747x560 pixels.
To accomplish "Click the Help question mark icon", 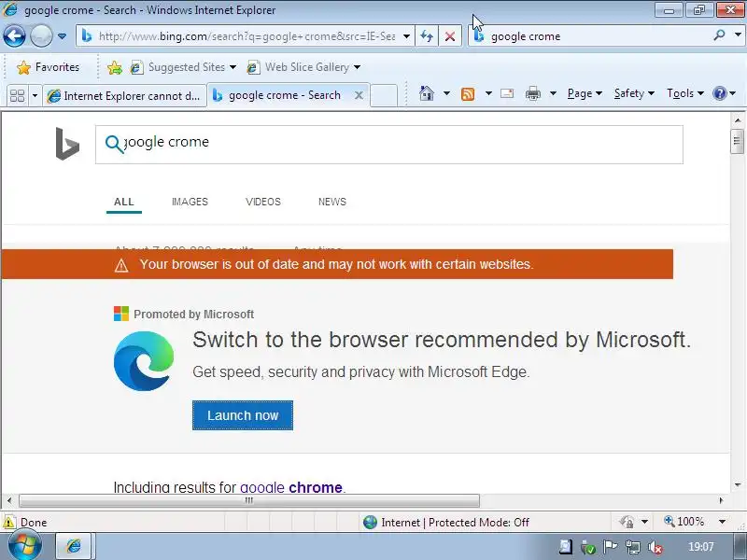I will click(719, 93).
